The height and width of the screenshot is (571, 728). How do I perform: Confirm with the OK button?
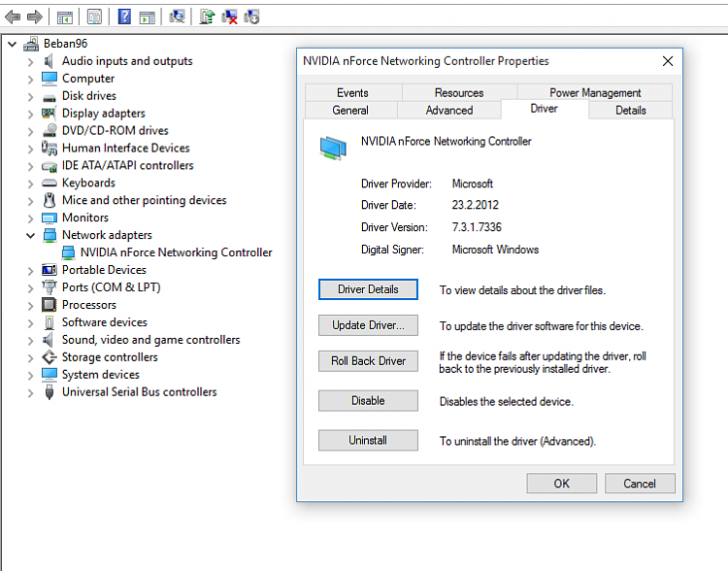pos(562,484)
